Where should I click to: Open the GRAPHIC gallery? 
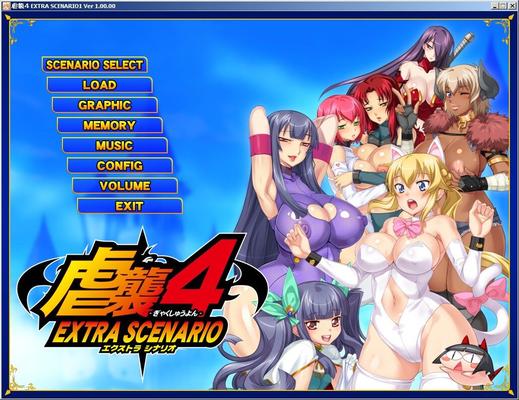[105, 105]
